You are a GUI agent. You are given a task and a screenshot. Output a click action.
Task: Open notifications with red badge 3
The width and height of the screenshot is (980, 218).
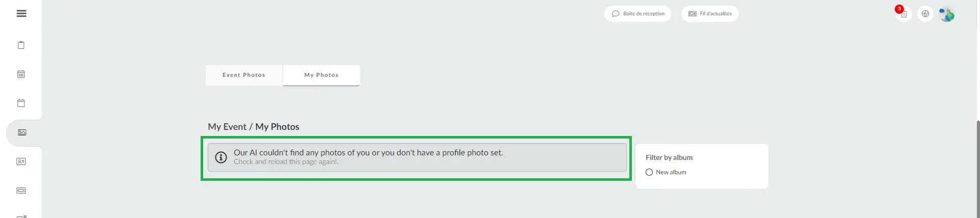[903, 14]
